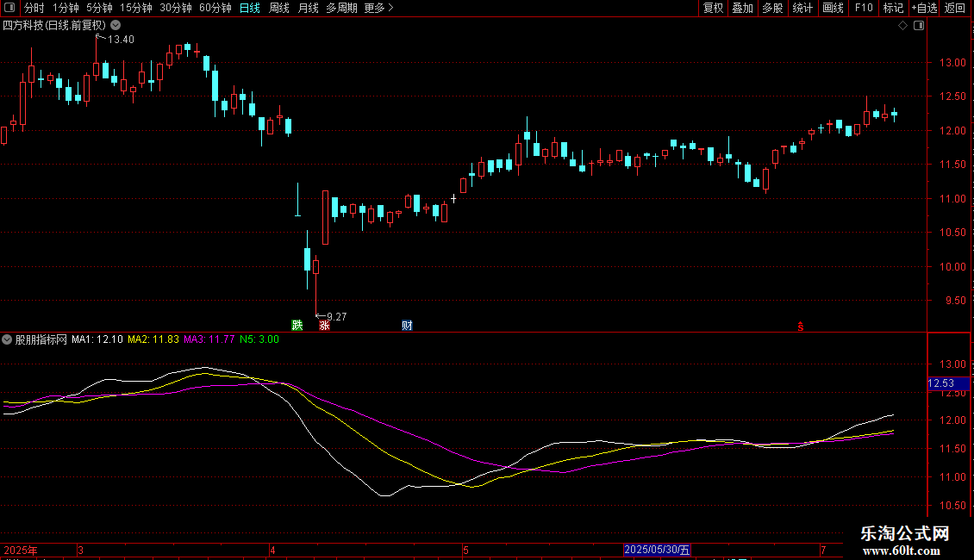This screenshot has width=974, height=560.
Task: Click the 13.40 high price label
Action: click(x=121, y=40)
